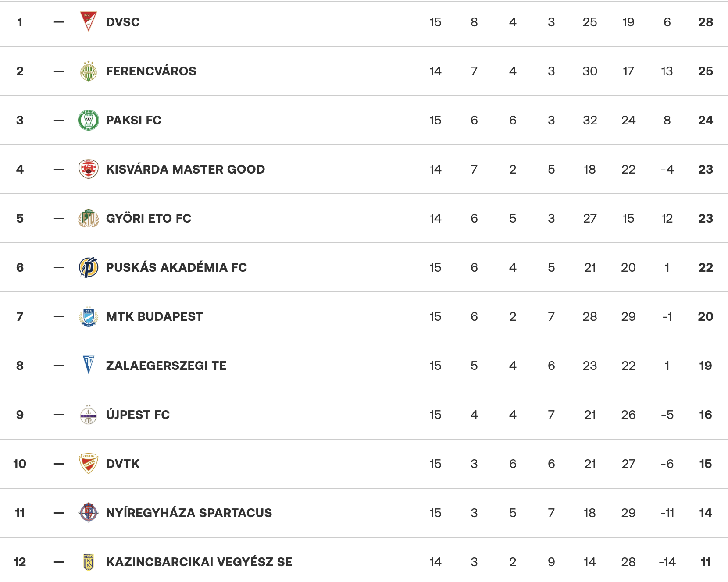The image size is (728, 582).
Task: Click the Kisvárda Master Good badge
Action: coord(88,169)
